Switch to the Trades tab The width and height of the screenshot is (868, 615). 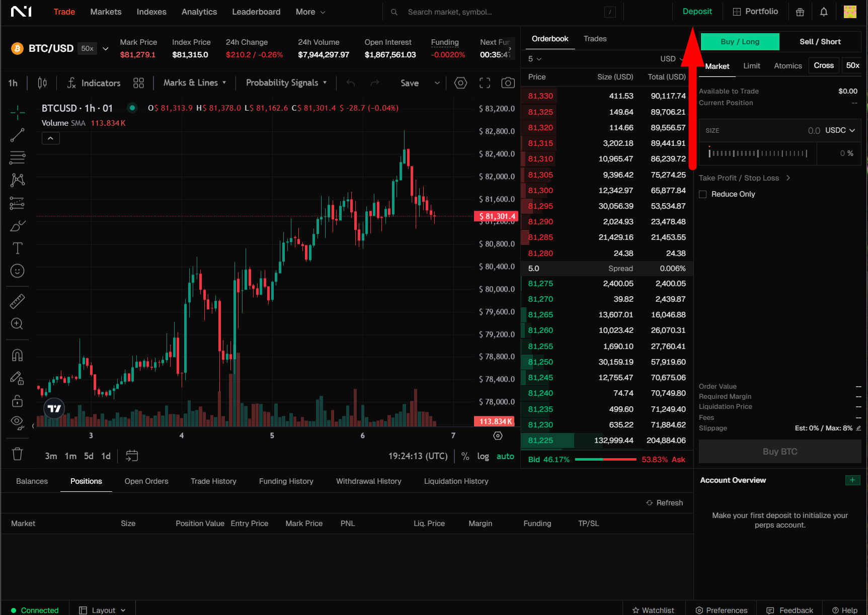(595, 39)
